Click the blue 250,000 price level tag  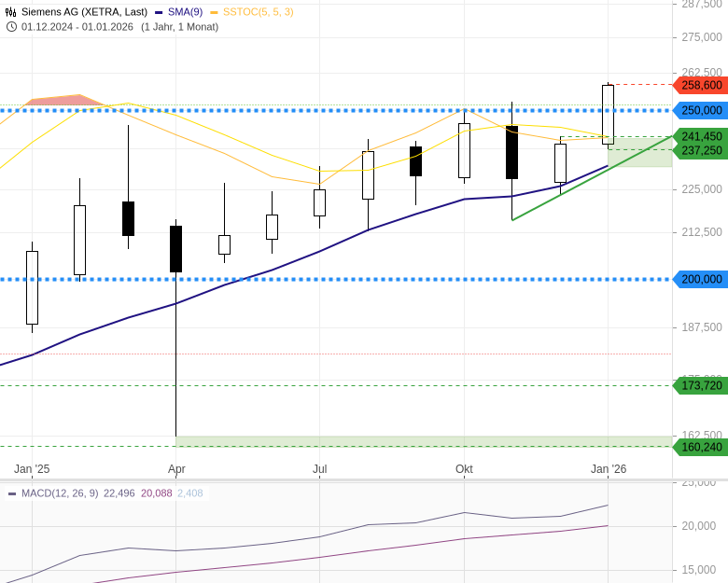pyautogui.click(x=700, y=110)
